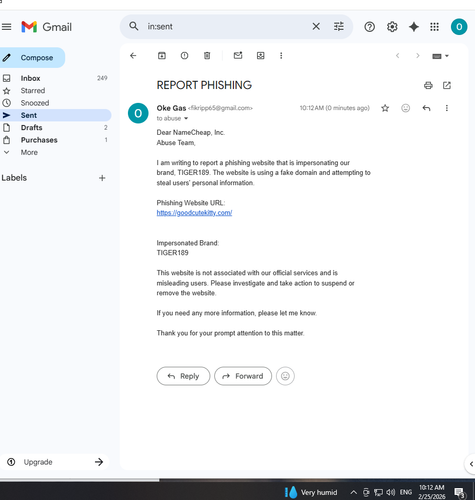This screenshot has height=500, width=475.
Task: Open the search options filter icon
Action: 339,26
